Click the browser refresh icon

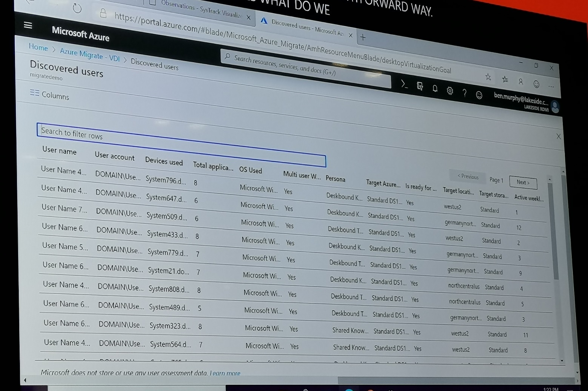(x=77, y=8)
